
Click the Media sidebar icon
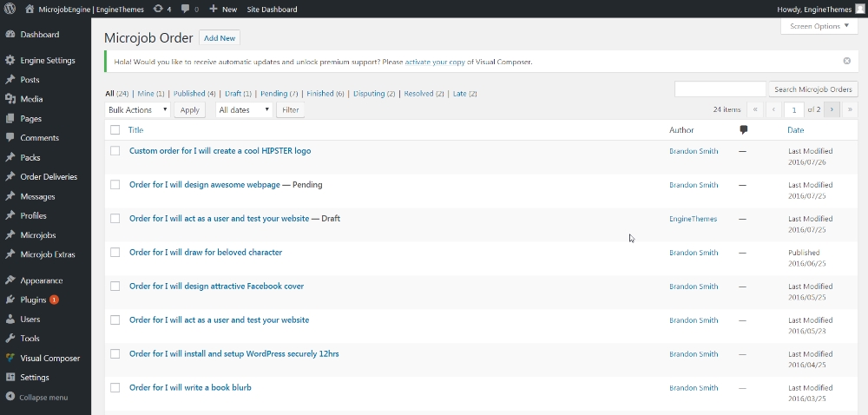pos(10,99)
